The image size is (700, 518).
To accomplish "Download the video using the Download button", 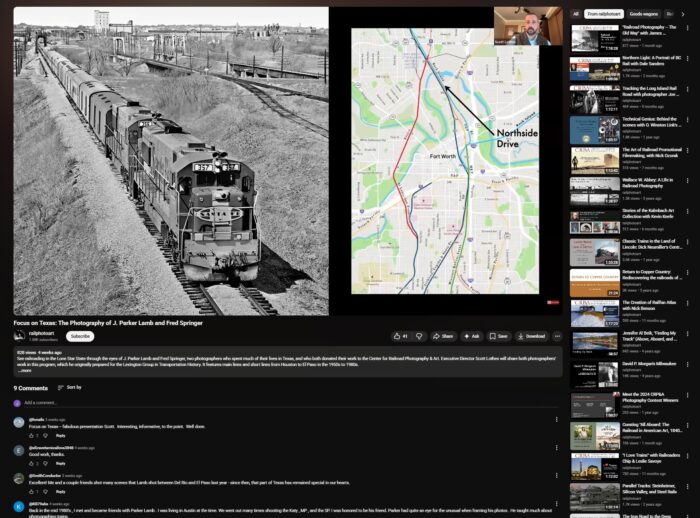I will tap(531, 336).
